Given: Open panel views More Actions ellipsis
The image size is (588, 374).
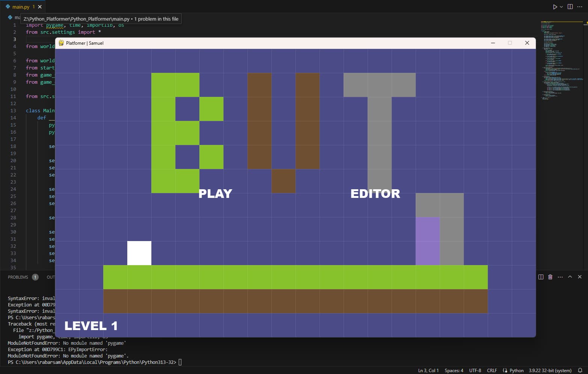Looking at the screenshot, I should pyautogui.click(x=560, y=277).
